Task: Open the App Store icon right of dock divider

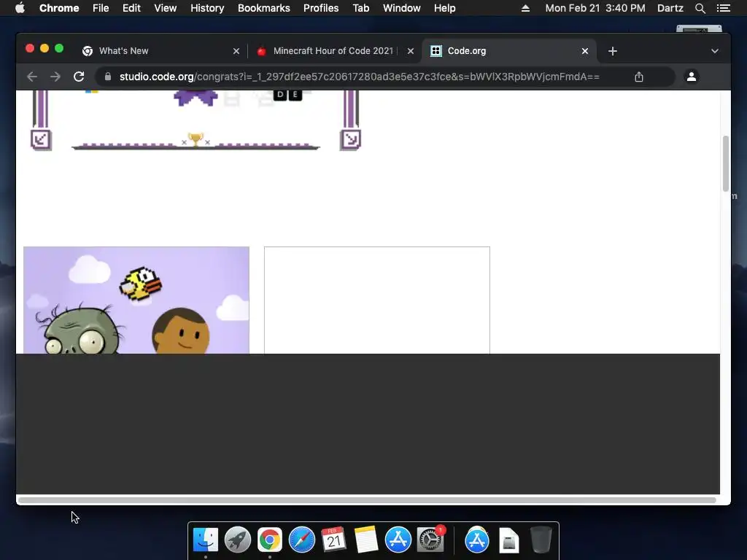Action: 477,540
